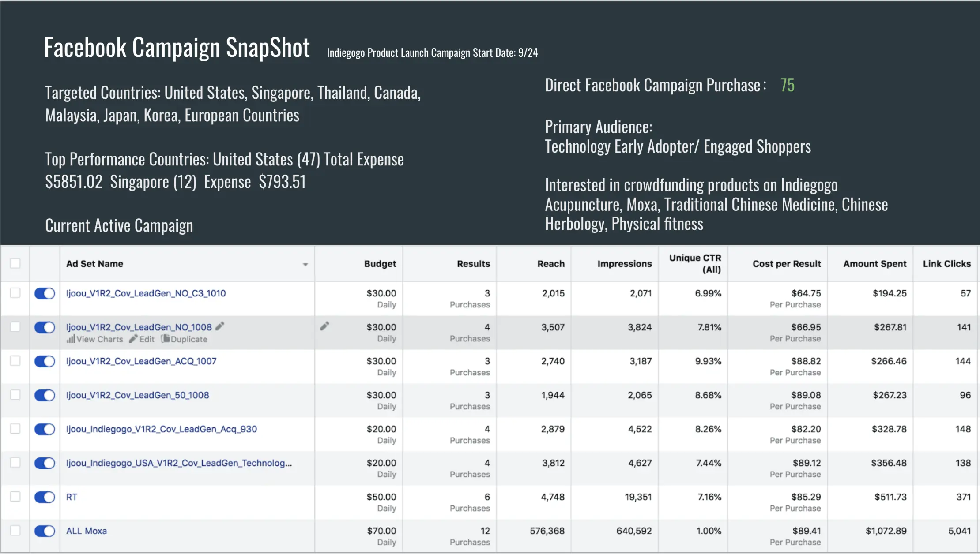Click the budget edit pencil for NO_1008
The height and width of the screenshot is (554, 980).
324,326
